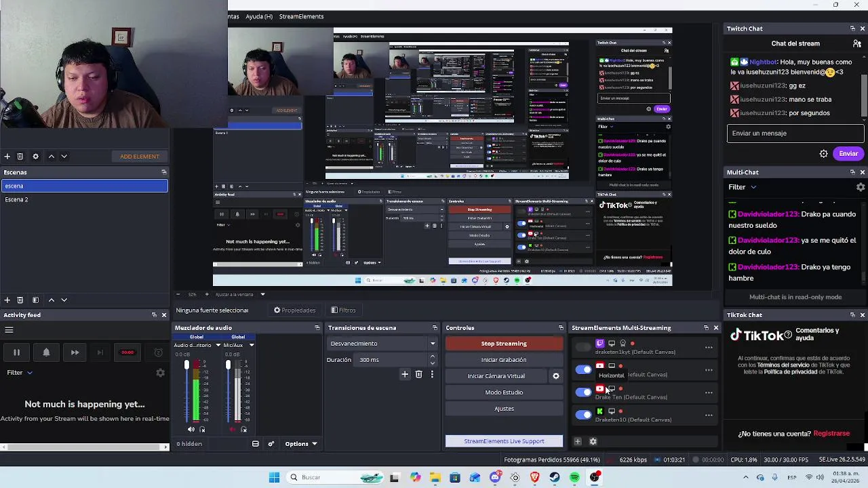
Task: Open Steam from the Windows taskbar
Action: coord(555,478)
